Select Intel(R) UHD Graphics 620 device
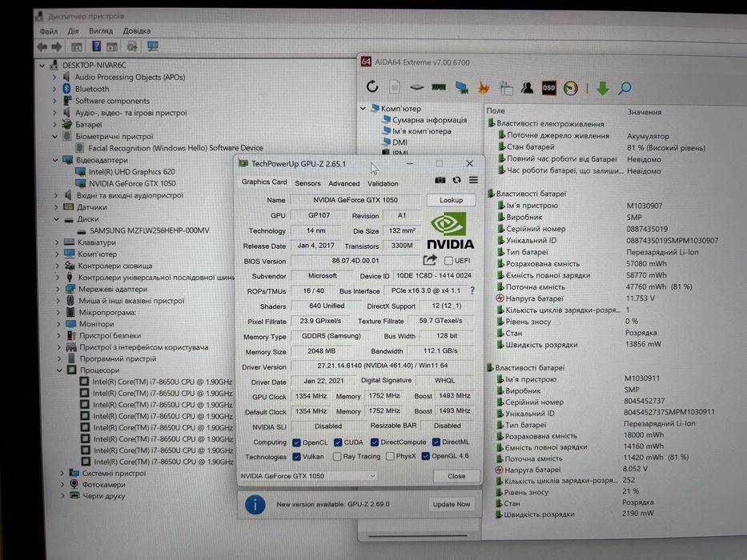Image resolution: width=747 pixels, height=560 pixels. click(131, 171)
